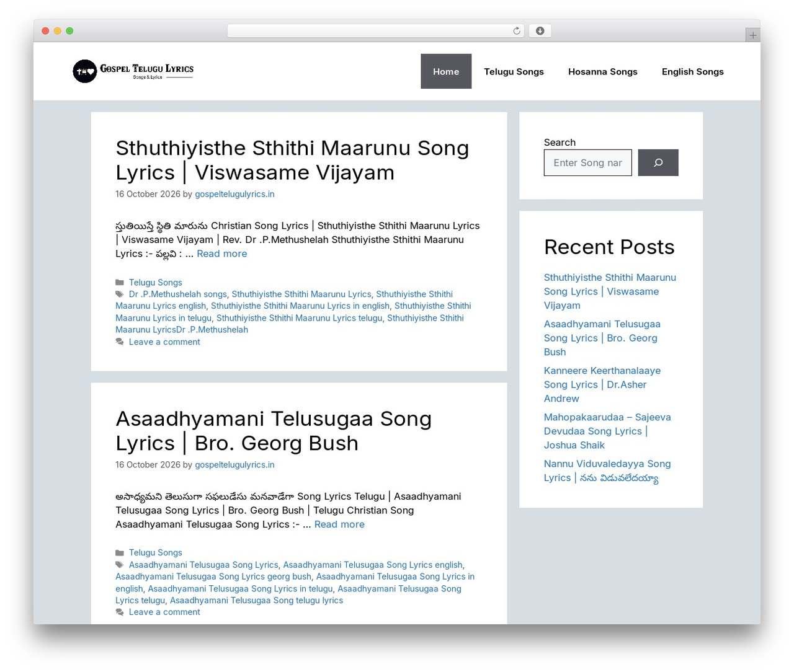
Task: Click the browser address bar
Action: tap(376, 31)
